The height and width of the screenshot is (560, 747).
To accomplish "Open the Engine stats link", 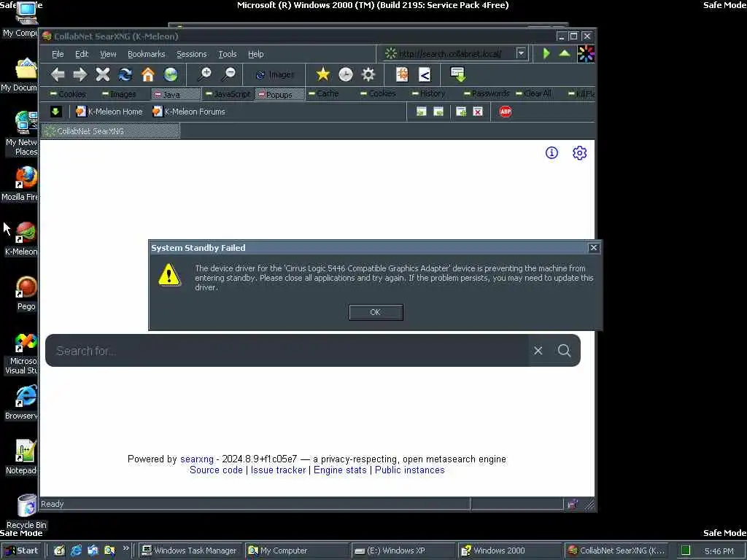I will (x=340, y=470).
